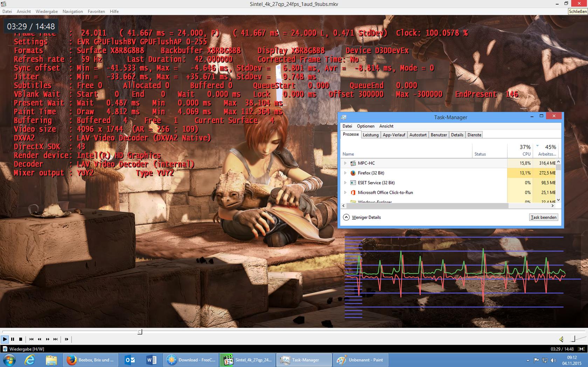Click the Firefox CPU value 13,1%

(525, 173)
